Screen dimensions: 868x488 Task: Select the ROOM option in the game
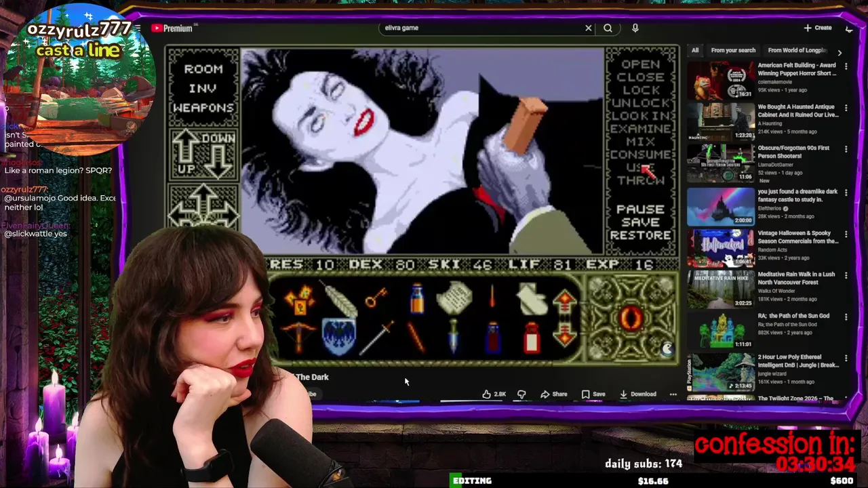tap(203, 68)
